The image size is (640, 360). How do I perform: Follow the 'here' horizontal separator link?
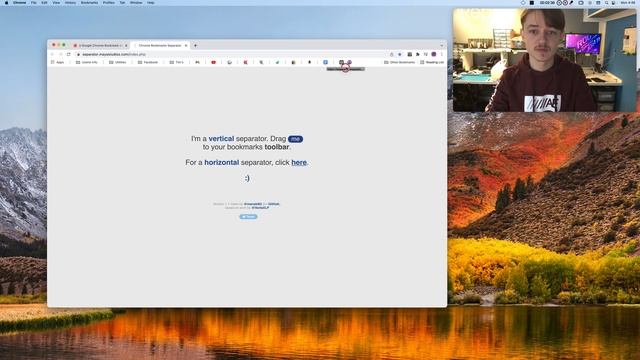299,162
